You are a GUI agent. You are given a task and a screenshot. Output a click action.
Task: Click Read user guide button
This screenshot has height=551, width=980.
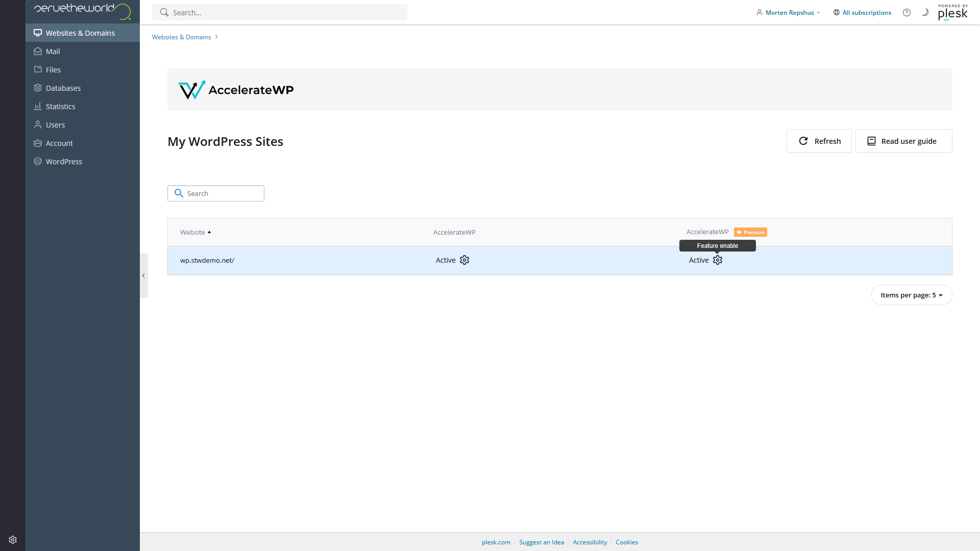903,141
